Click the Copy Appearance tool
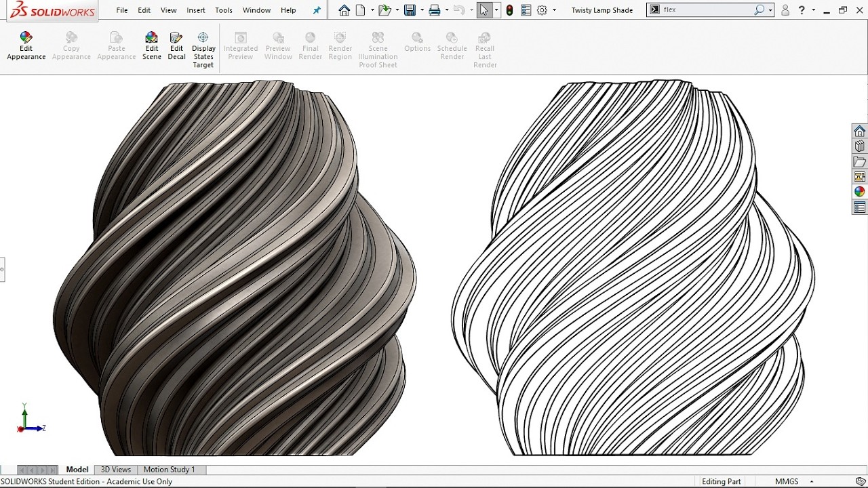The height and width of the screenshot is (488, 868). [x=71, y=46]
